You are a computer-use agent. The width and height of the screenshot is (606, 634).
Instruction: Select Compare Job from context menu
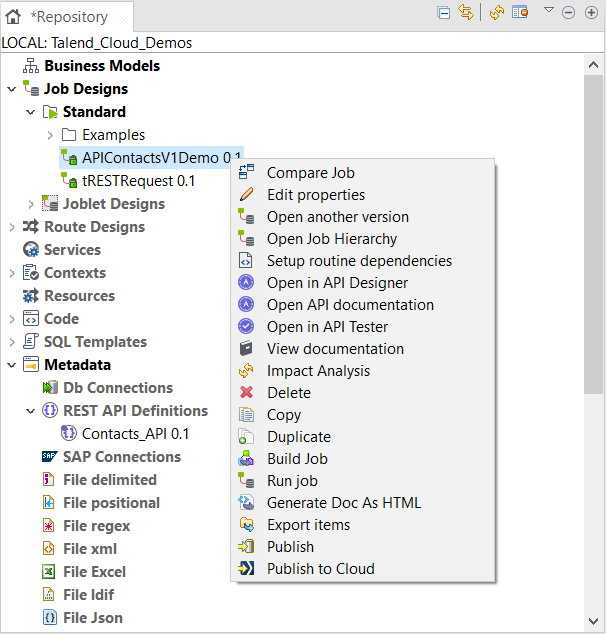[x=310, y=173]
